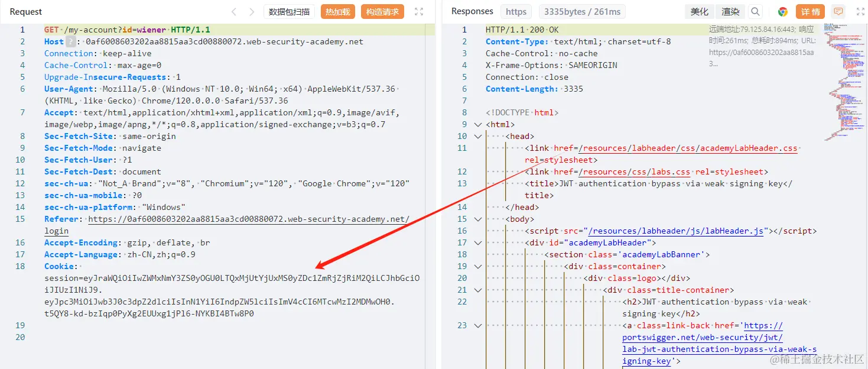Screen dimensions: 868x369
Task: Click the https tag in Responses header
Action: pos(516,12)
